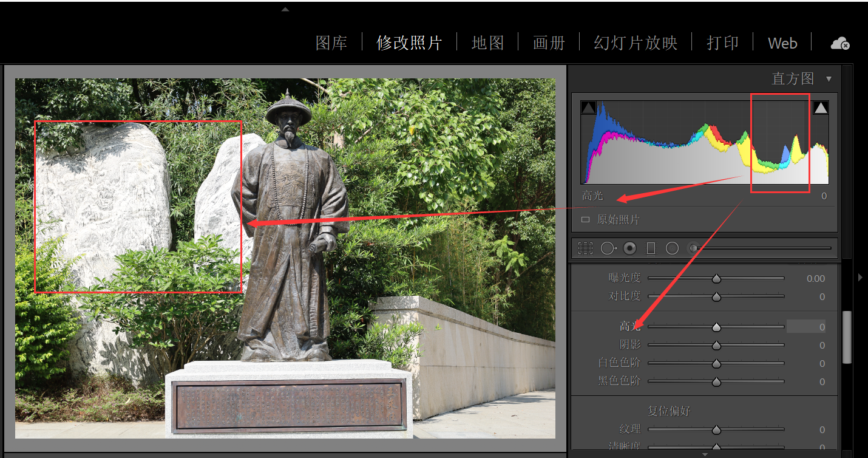
Task: Collapse the right panel side arrow
Action: point(860,277)
